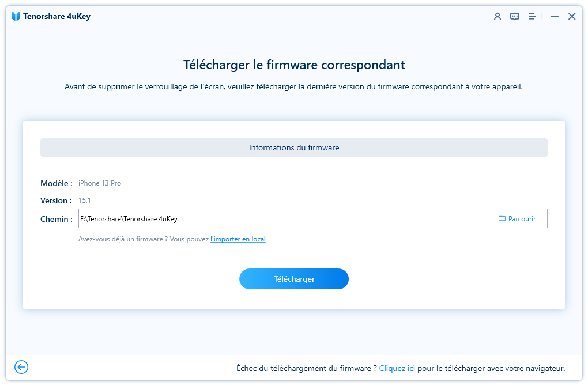Minimize the 4uKey window
This screenshot has height=386, width=588.
tap(554, 17)
